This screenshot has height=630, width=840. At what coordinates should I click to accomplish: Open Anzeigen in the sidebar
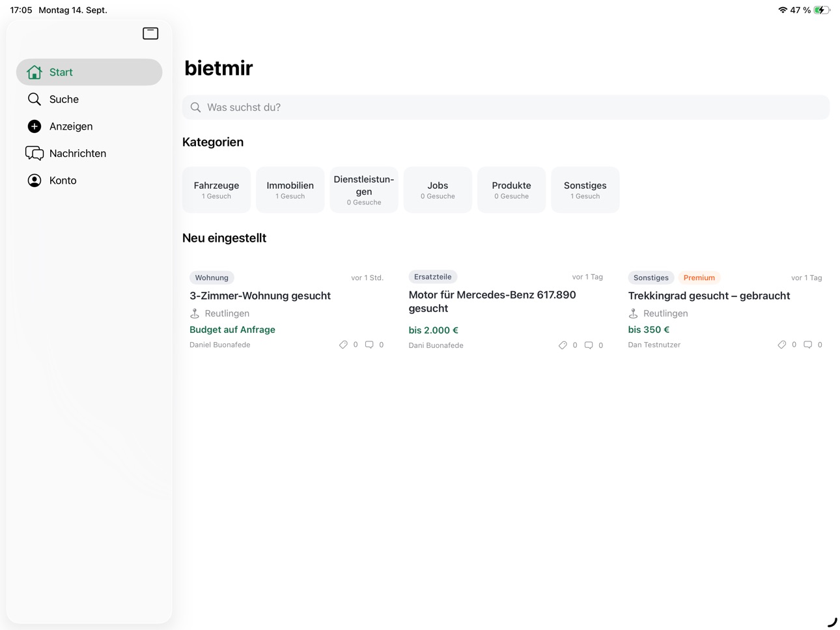pos(89,126)
